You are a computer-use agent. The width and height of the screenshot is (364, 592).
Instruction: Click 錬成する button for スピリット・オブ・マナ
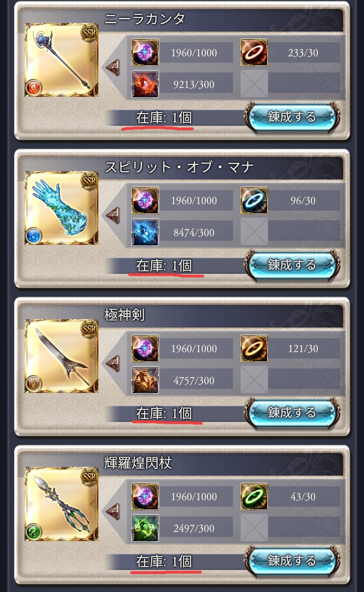[x=292, y=265]
